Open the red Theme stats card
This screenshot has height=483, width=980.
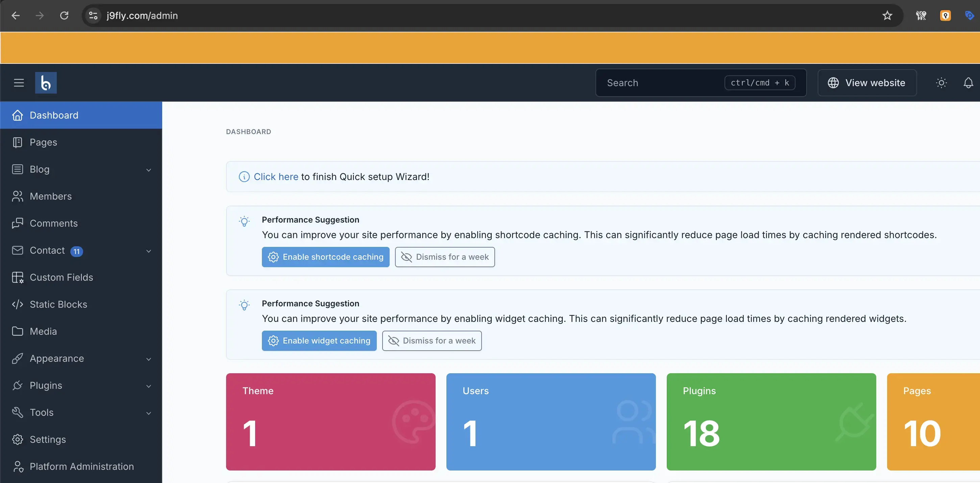(x=330, y=422)
